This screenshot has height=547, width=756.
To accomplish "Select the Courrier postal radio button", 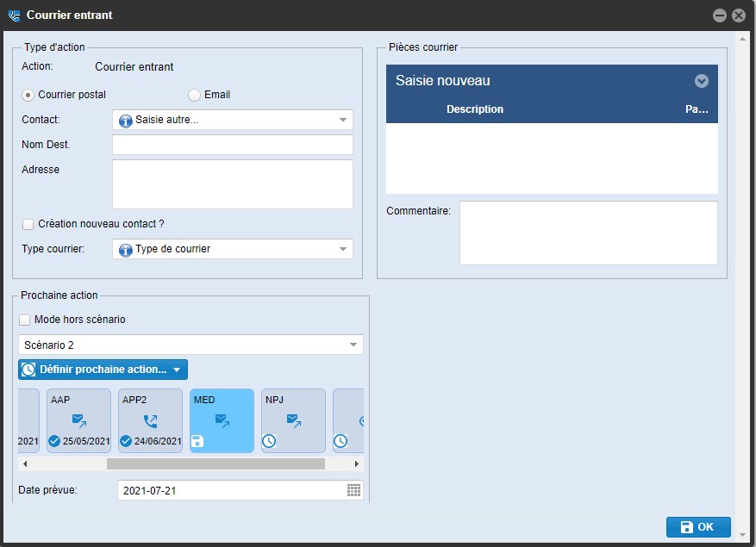I will point(28,95).
